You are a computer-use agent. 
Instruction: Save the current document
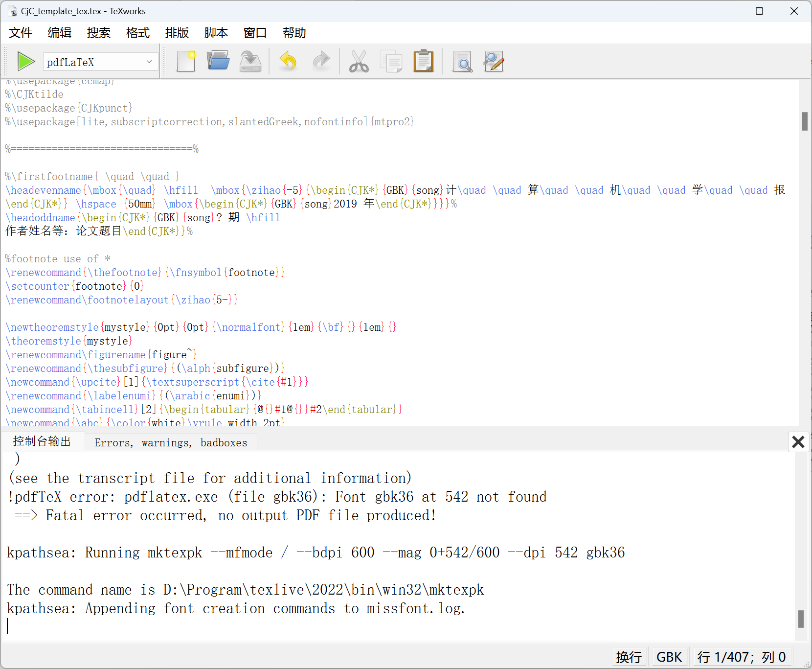(250, 62)
